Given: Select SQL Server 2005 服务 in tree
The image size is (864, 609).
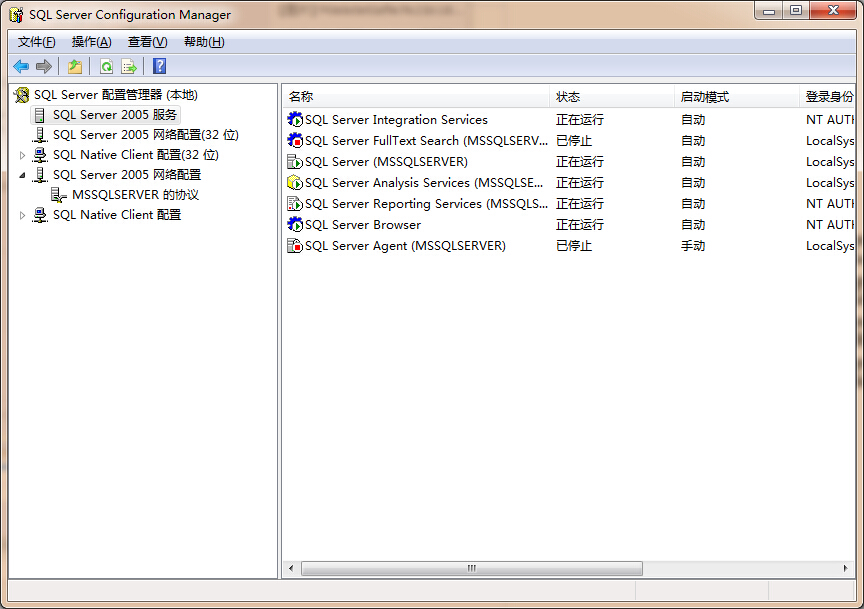Looking at the screenshot, I should click(115, 115).
